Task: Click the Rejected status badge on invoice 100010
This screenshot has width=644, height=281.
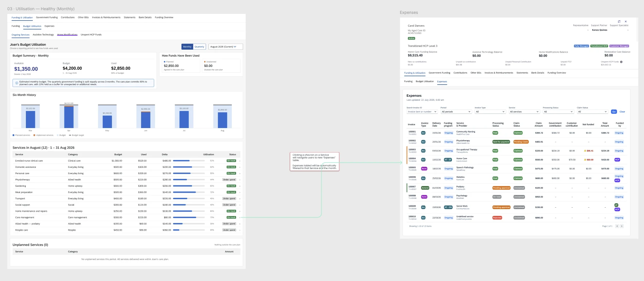Action: click(x=497, y=218)
